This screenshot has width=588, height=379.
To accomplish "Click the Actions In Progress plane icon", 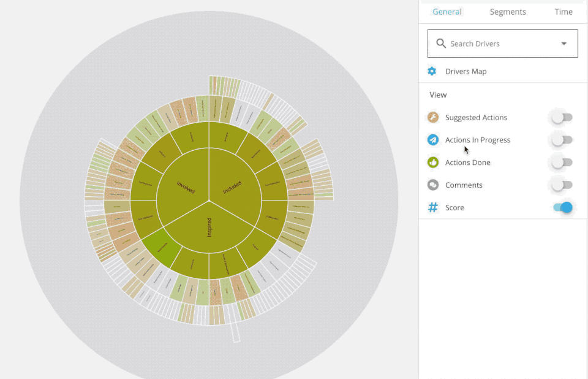I will pos(433,140).
